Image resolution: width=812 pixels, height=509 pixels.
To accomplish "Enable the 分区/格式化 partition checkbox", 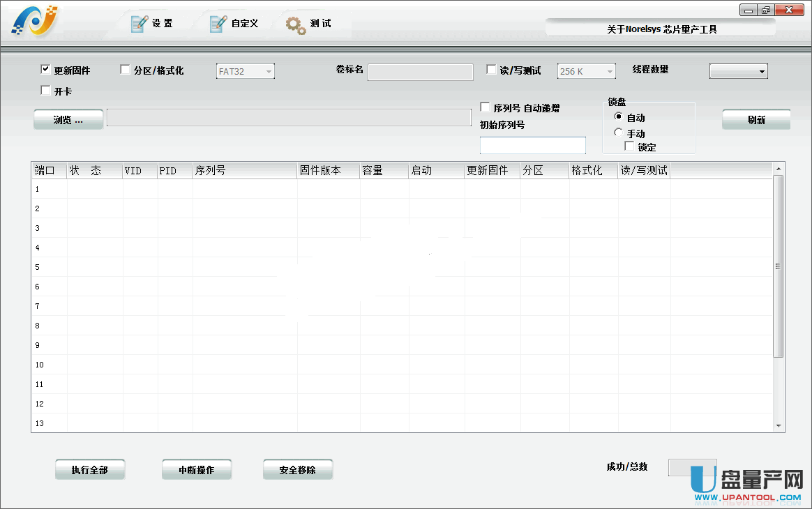I will click(125, 69).
